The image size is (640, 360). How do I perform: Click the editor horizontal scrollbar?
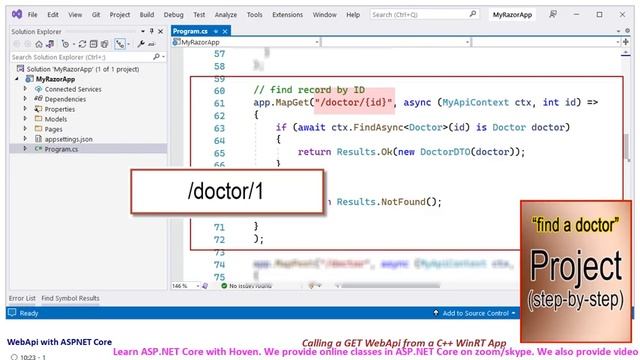pos(391,286)
